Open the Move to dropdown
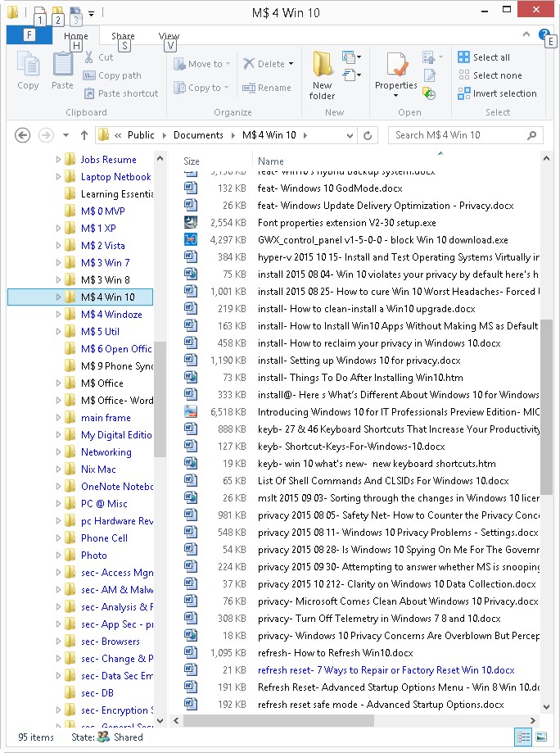This screenshot has width=560, height=753. [x=202, y=63]
